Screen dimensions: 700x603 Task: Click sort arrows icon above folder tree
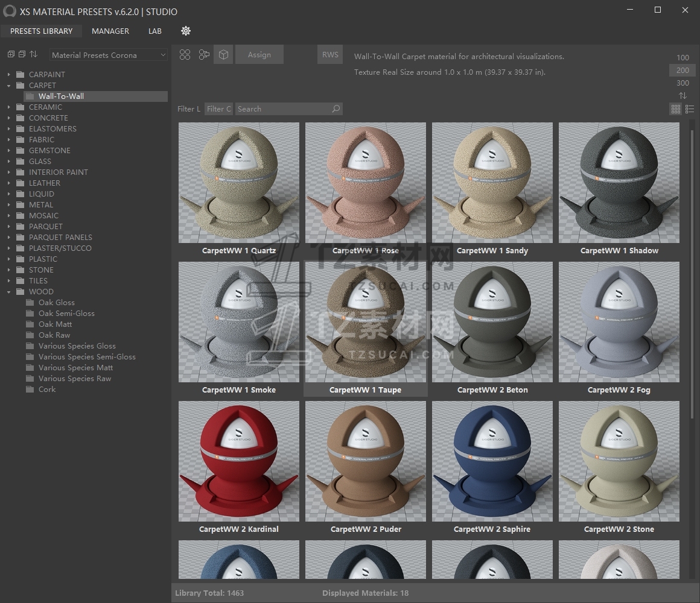click(34, 54)
